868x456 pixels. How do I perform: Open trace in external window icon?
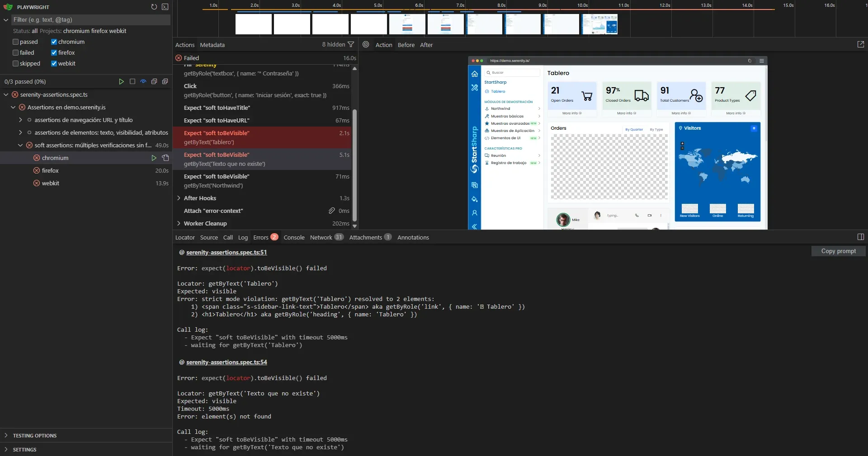(x=861, y=44)
